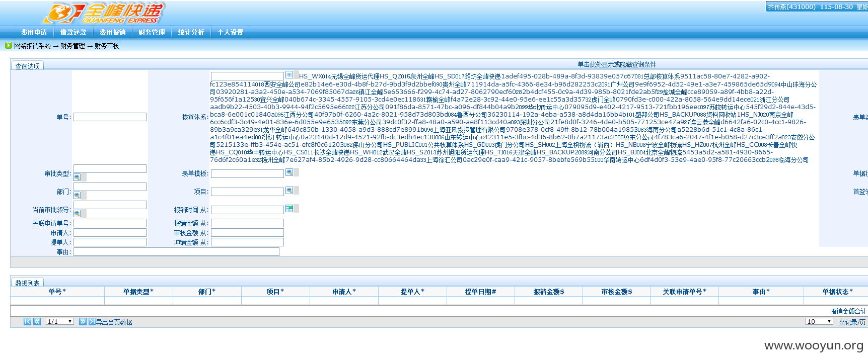
Task: Sort by 单号 column header
Action: tap(57, 292)
